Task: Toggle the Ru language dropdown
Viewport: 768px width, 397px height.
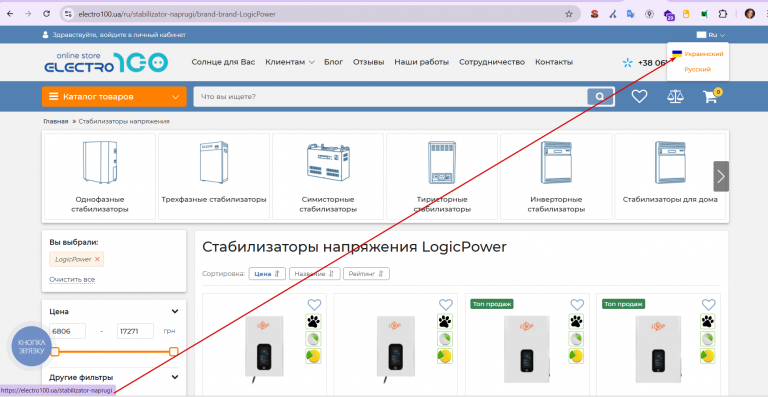Action: [x=711, y=35]
